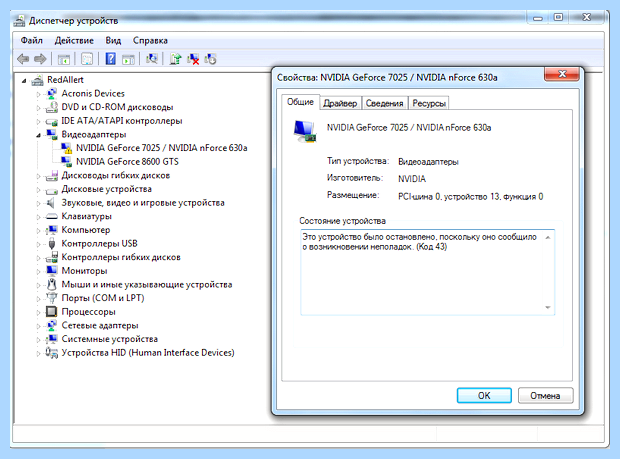Expand Контроллеры гибких дисков node
Image resolution: width=620 pixels, height=459 pixels.
coord(38,258)
